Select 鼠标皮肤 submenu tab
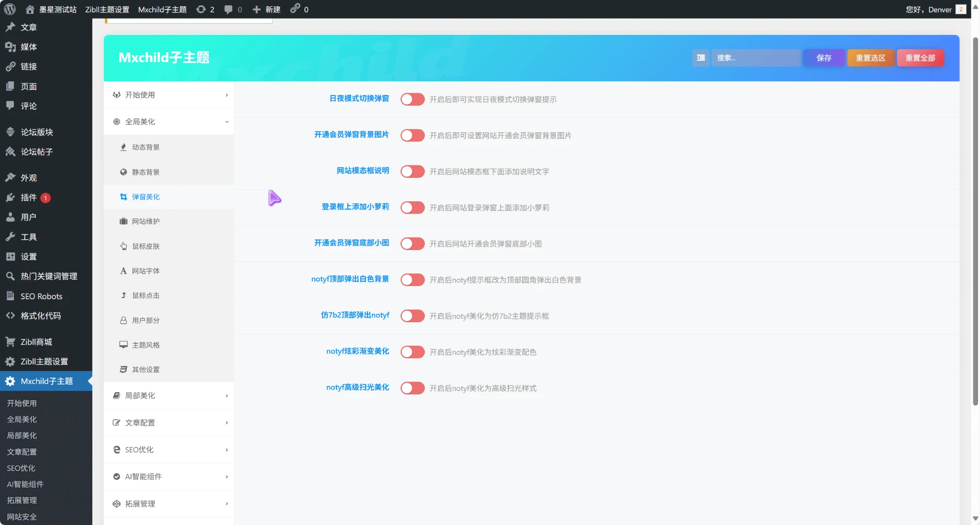Image resolution: width=980 pixels, height=525 pixels. tap(145, 246)
